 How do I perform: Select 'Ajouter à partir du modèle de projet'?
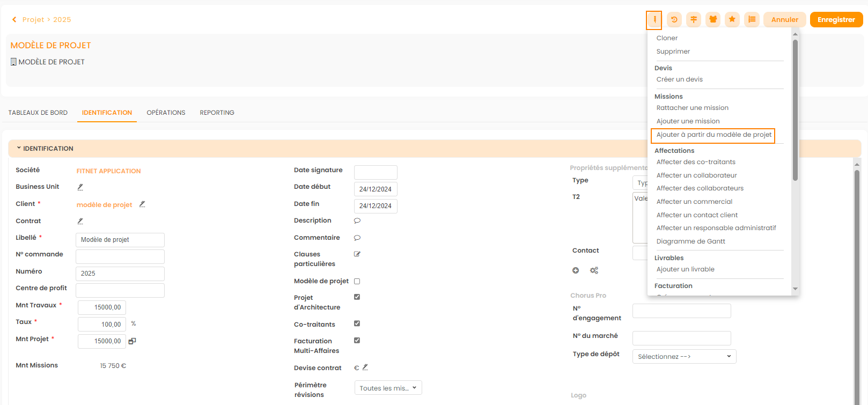coord(713,135)
